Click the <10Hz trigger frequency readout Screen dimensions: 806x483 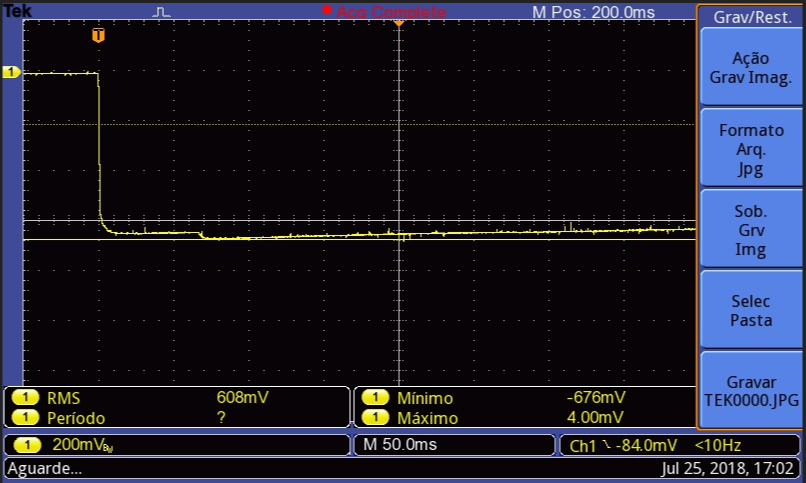718,445
